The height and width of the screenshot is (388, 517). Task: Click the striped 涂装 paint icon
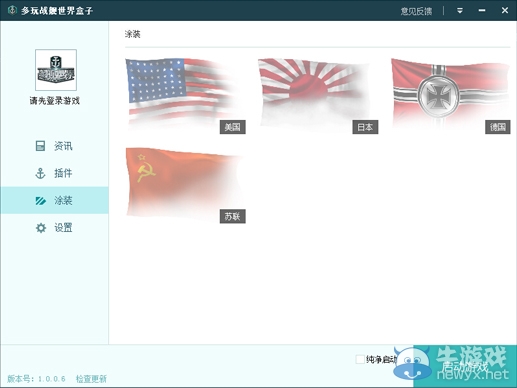pyautogui.click(x=40, y=201)
